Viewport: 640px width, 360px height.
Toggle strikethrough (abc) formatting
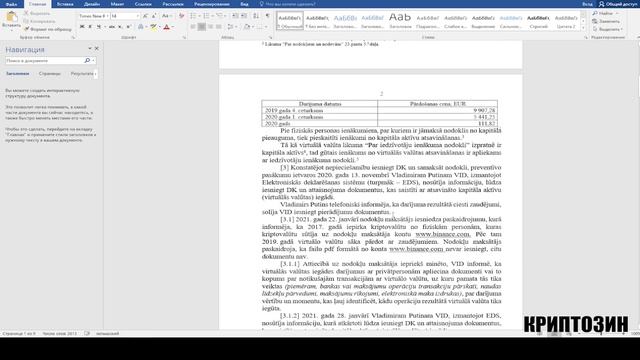112,27
